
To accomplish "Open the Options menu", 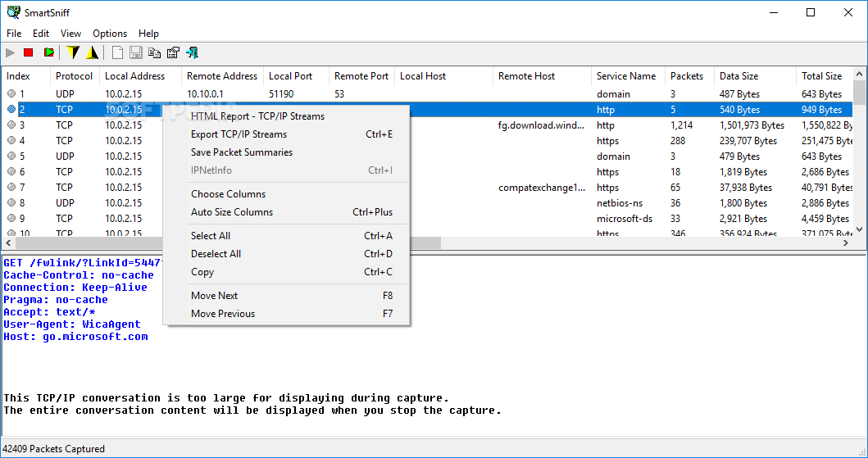I will click(x=110, y=34).
